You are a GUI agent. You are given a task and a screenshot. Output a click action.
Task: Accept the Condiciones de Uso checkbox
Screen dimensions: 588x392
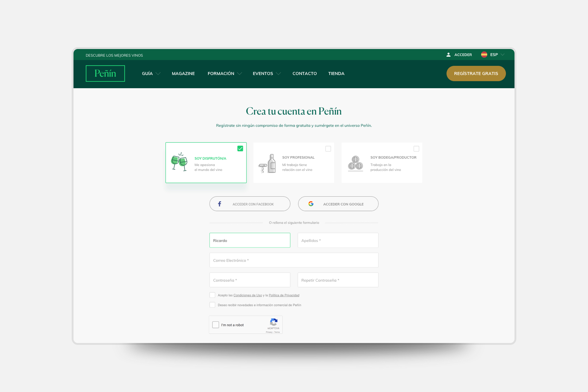(212, 295)
